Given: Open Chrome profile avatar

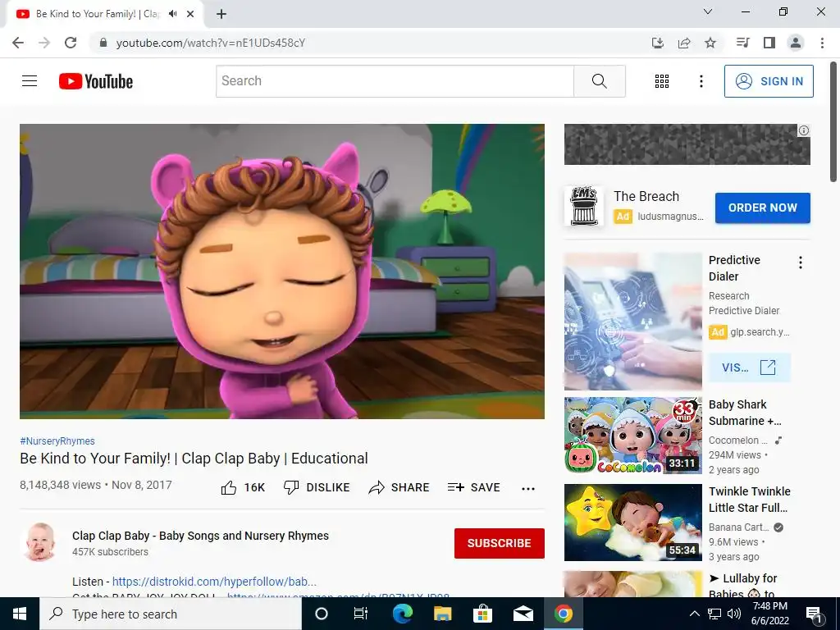Looking at the screenshot, I should (x=796, y=43).
